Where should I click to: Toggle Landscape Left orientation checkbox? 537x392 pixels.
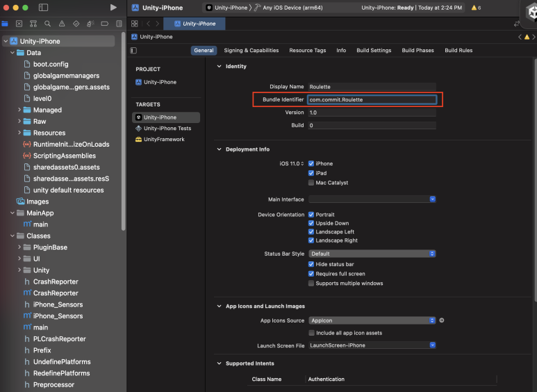(x=311, y=231)
